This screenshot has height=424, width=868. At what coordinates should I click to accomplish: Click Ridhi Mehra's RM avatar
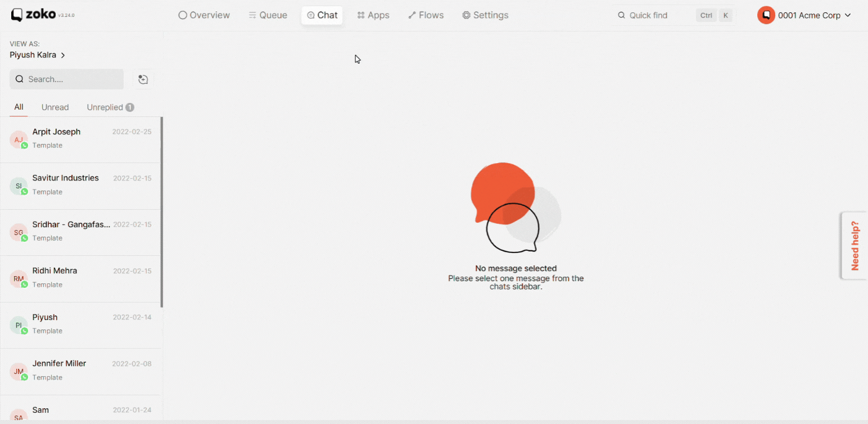[19, 279]
